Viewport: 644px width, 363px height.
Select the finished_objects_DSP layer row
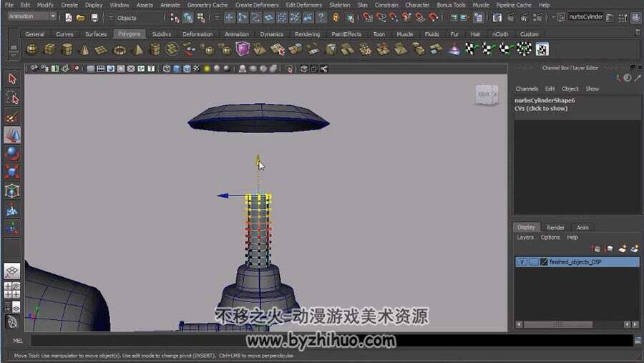click(577, 262)
